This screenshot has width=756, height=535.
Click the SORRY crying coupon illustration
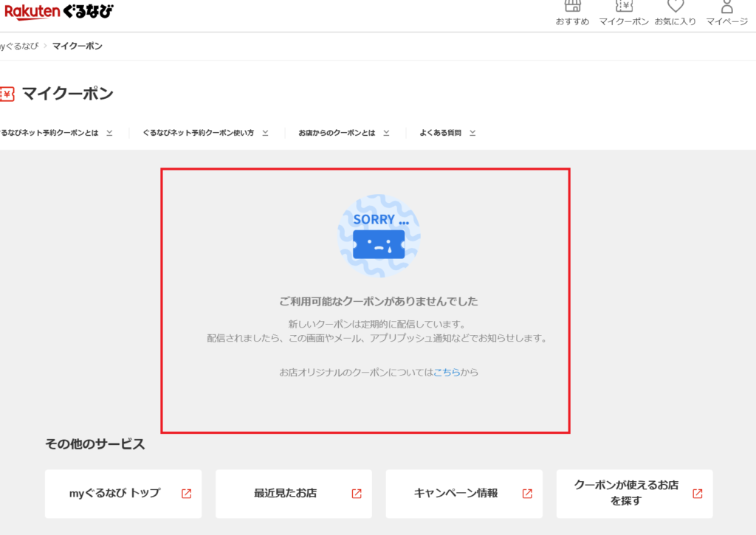pyautogui.click(x=379, y=235)
